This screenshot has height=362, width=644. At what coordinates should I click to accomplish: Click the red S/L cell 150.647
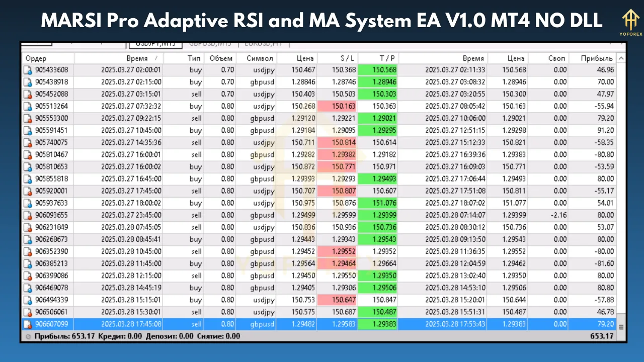(337, 300)
